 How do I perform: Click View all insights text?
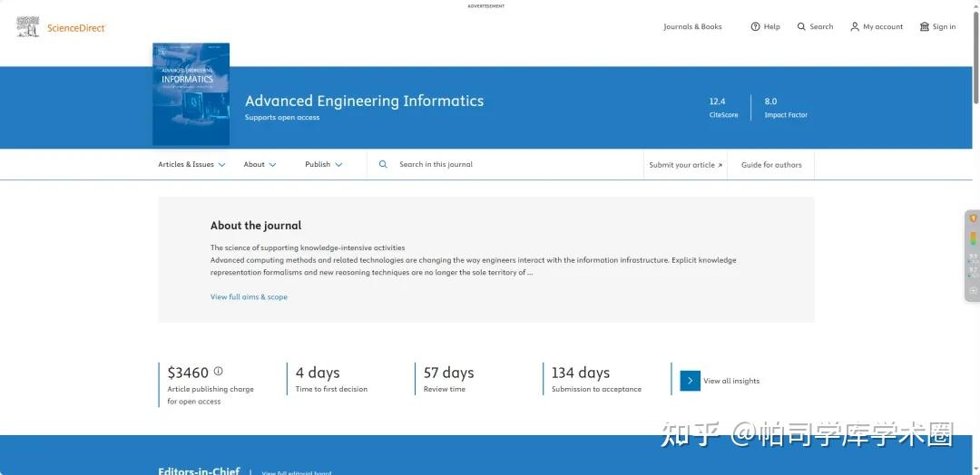tap(731, 381)
